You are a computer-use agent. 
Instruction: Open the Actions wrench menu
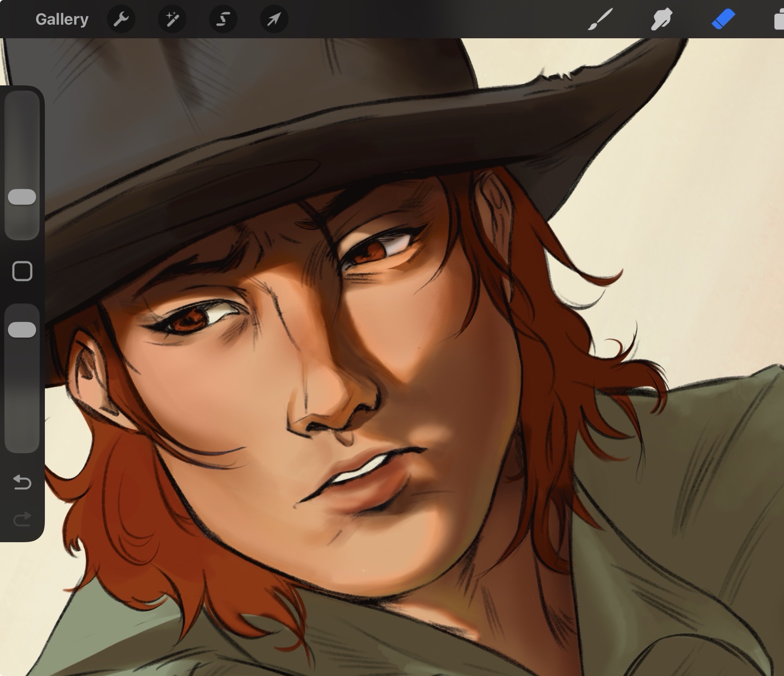point(121,19)
